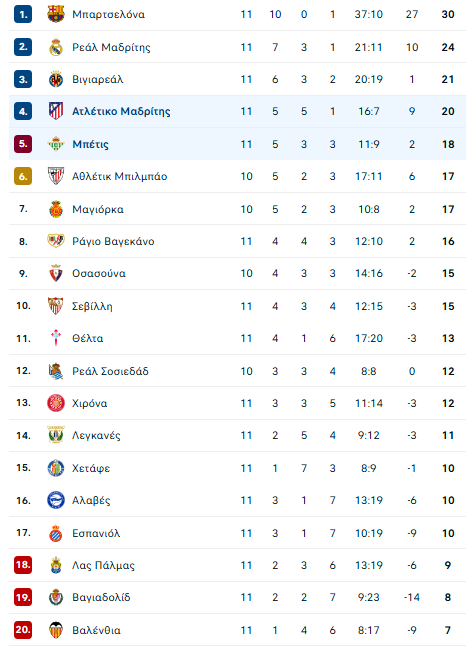Click the Valencia bat crest icon
Screen dimensions: 466x649
(x=55, y=630)
